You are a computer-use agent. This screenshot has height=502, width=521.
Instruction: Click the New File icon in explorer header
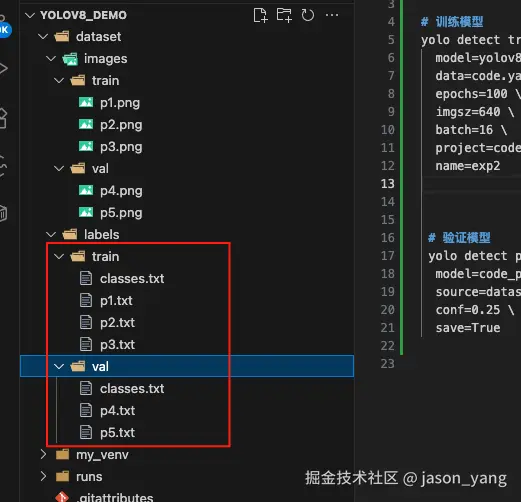click(x=260, y=15)
